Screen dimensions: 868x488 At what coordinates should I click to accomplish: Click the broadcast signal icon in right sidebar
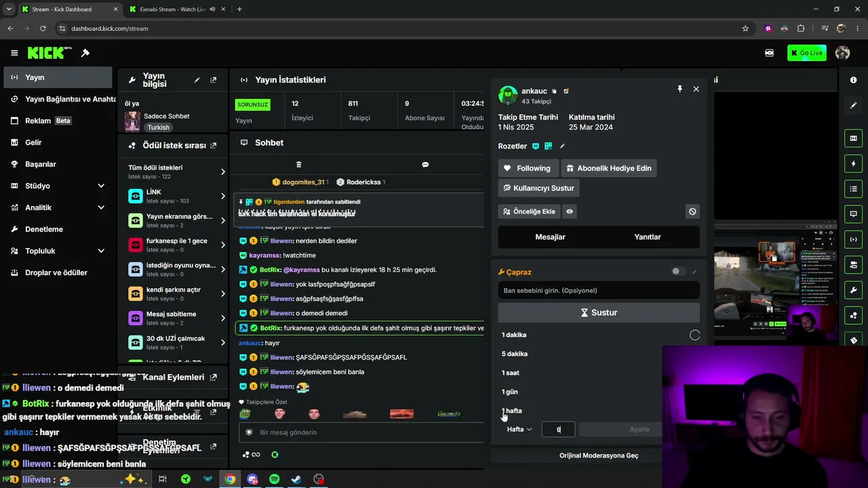[853, 239]
